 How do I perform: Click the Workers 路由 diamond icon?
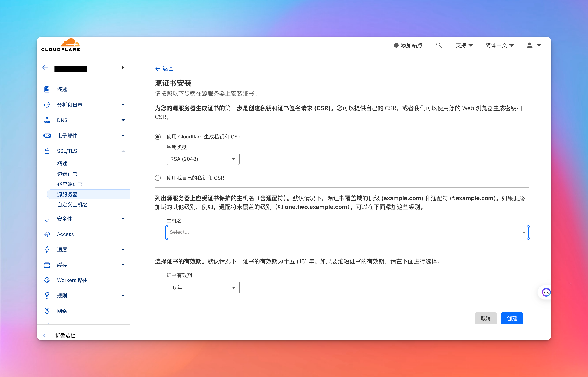[47, 280]
